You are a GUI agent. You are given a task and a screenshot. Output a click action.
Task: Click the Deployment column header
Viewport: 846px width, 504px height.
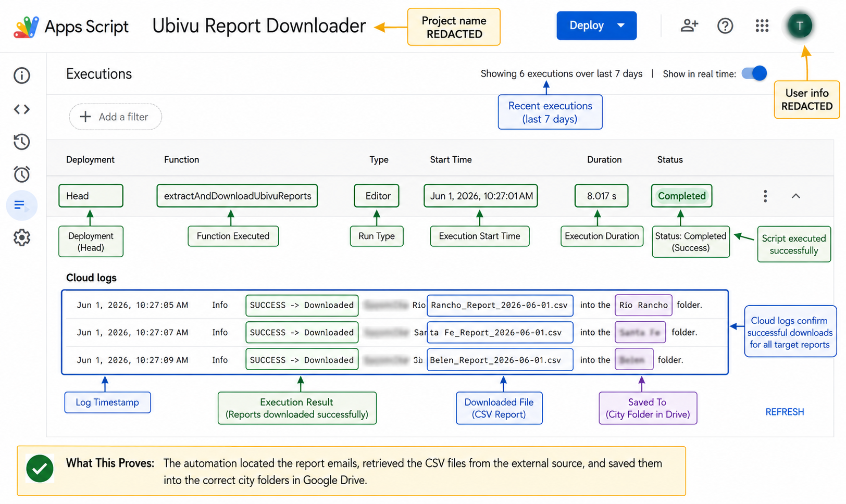click(90, 160)
